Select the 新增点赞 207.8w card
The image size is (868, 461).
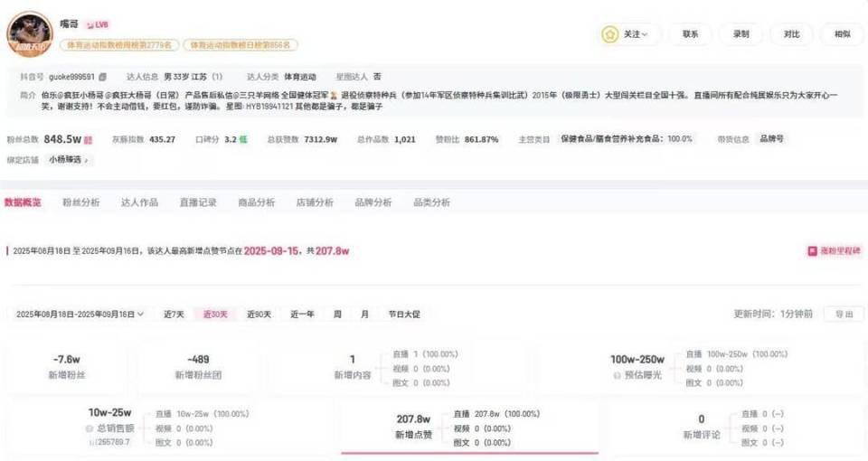click(x=469, y=428)
